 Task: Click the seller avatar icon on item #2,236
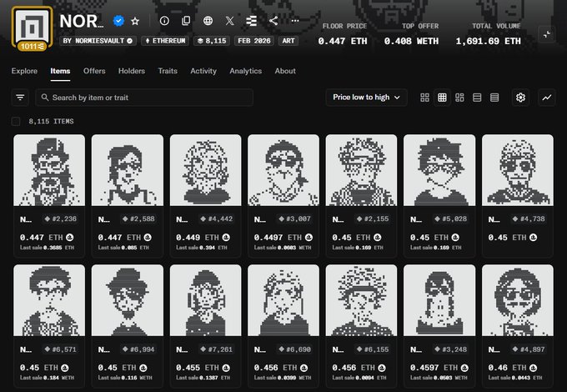70,238
